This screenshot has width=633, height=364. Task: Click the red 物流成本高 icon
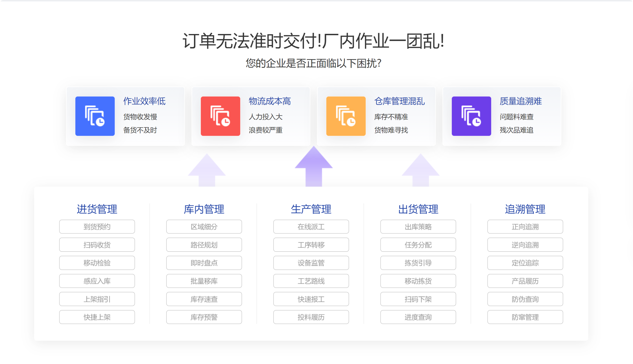tap(220, 116)
